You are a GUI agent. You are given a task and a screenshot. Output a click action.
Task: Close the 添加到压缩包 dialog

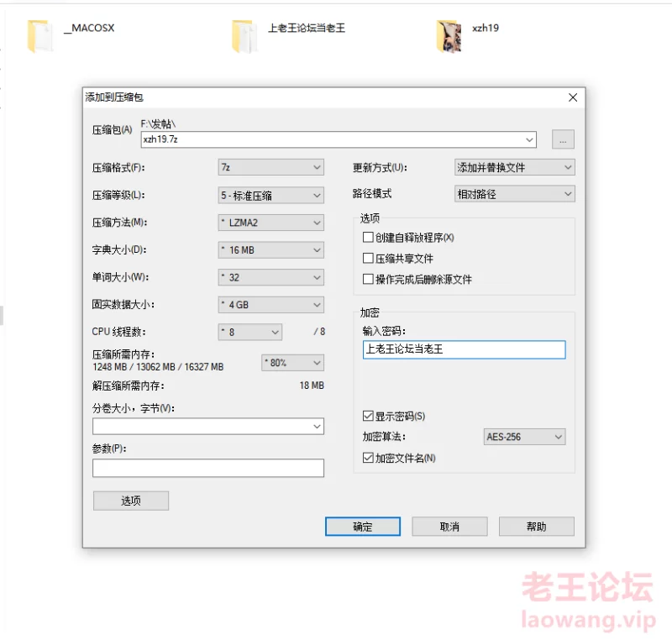click(573, 97)
